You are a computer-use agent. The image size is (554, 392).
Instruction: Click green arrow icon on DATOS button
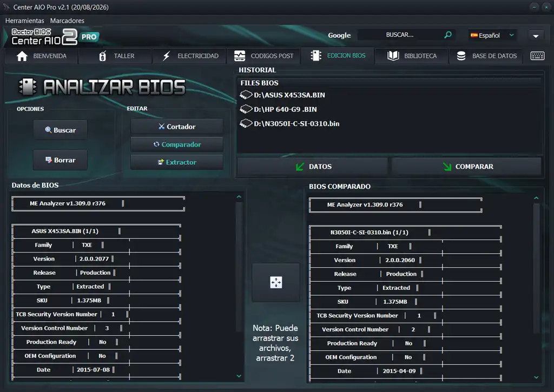(x=300, y=167)
